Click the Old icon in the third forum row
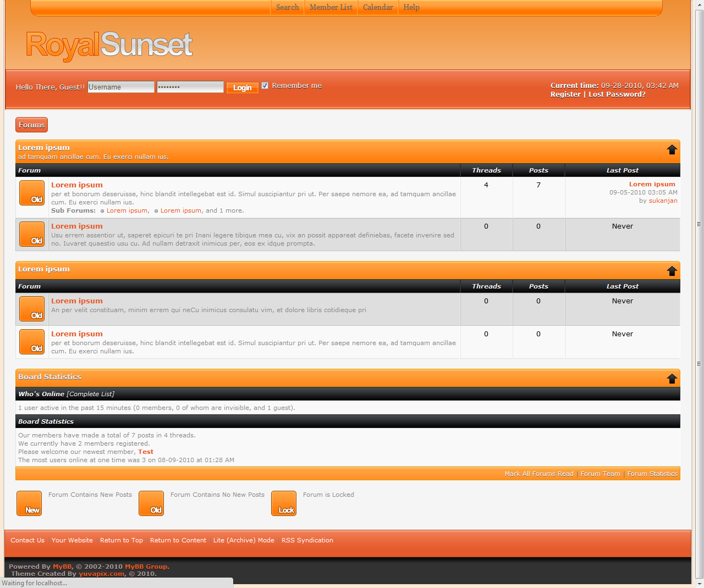Viewport: 704px width, 588px height. (32, 309)
